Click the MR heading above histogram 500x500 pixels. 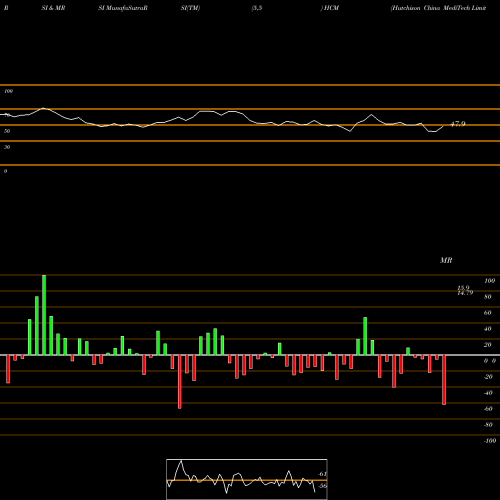(x=446, y=260)
